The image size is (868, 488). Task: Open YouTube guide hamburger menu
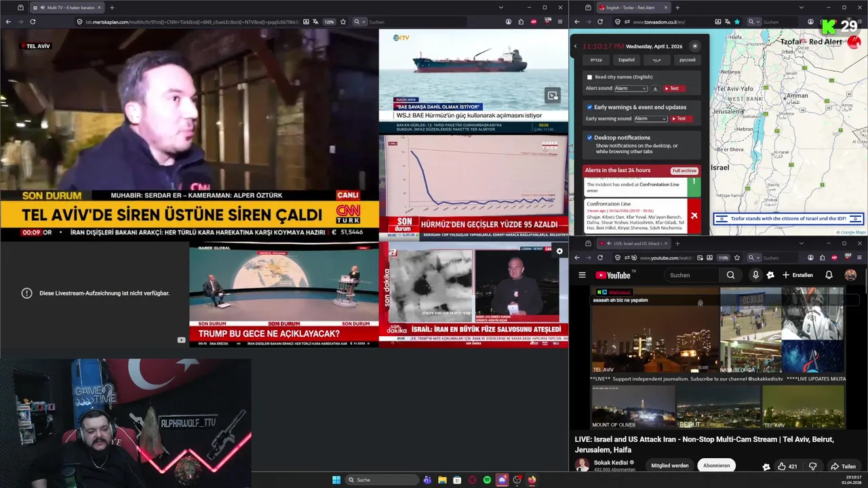pyautogui.click(x=582, y=275)
